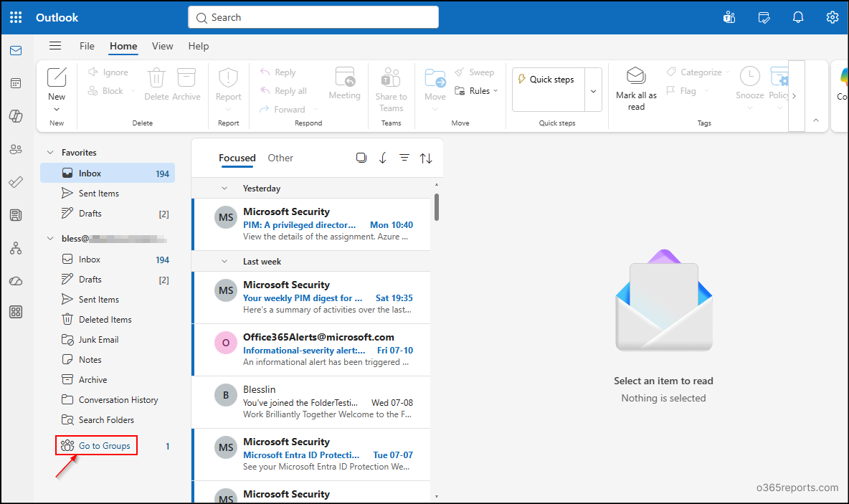Switch to the Other inbox tab
849x504 pixels.
[280, 158]
